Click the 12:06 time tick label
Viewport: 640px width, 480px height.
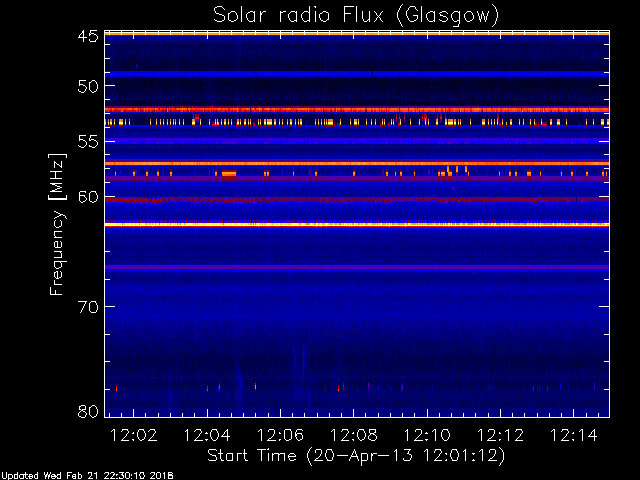pos(280,435)
